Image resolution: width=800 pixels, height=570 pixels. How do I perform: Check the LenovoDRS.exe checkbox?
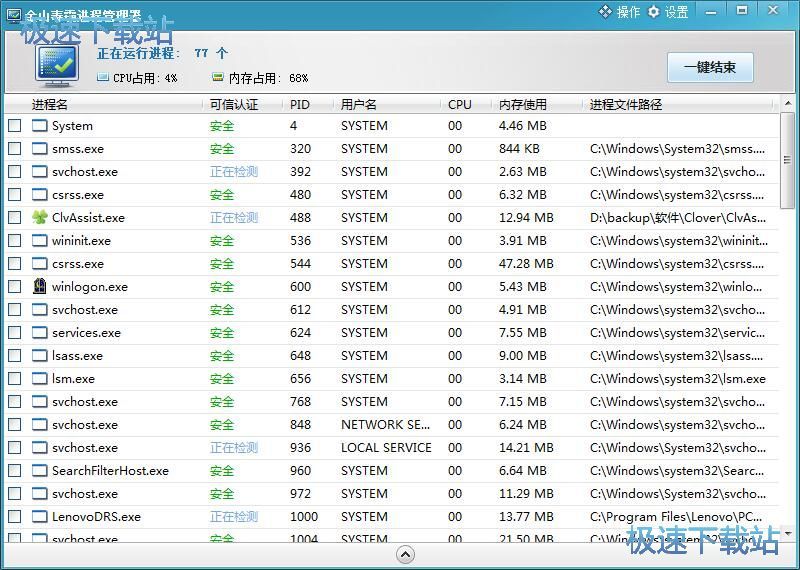(x=15, y=516)
